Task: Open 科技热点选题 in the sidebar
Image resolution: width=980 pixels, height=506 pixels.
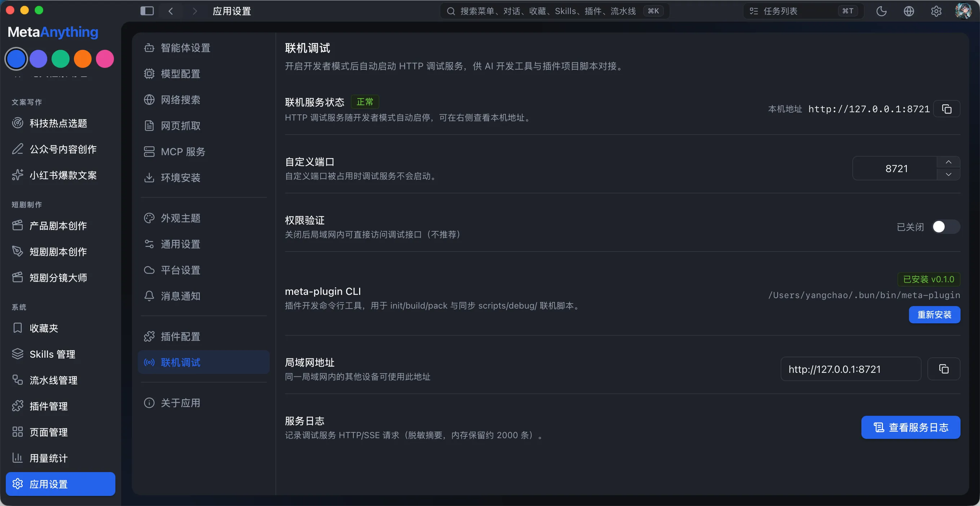Action: click(x=60, y=123)
